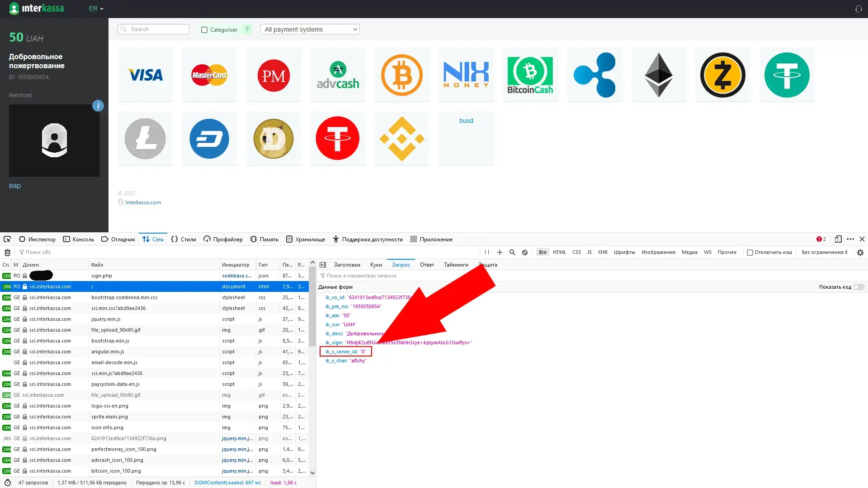This screenshot has height=488, width=868.
Task: Open the headset support icon
Action: pyautogui.click(x=859, y=9)
